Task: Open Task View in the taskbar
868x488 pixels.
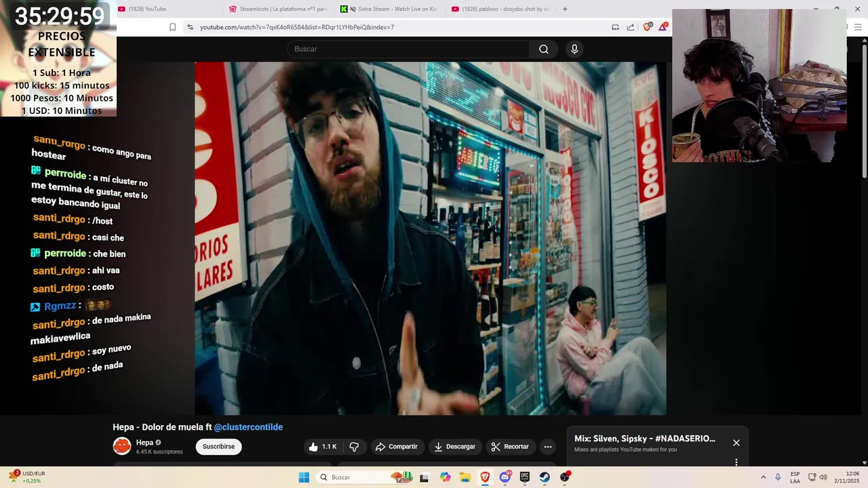Action: [x=425, y=477]
